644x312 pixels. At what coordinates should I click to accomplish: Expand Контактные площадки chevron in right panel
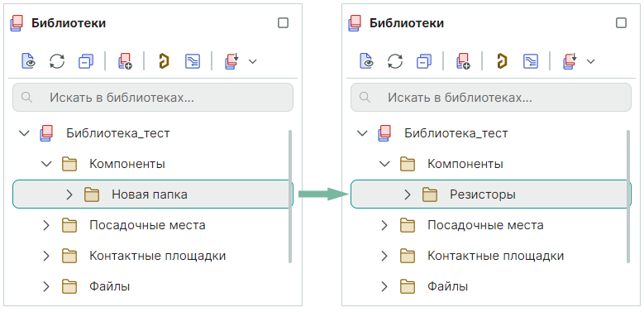(384, 256)
